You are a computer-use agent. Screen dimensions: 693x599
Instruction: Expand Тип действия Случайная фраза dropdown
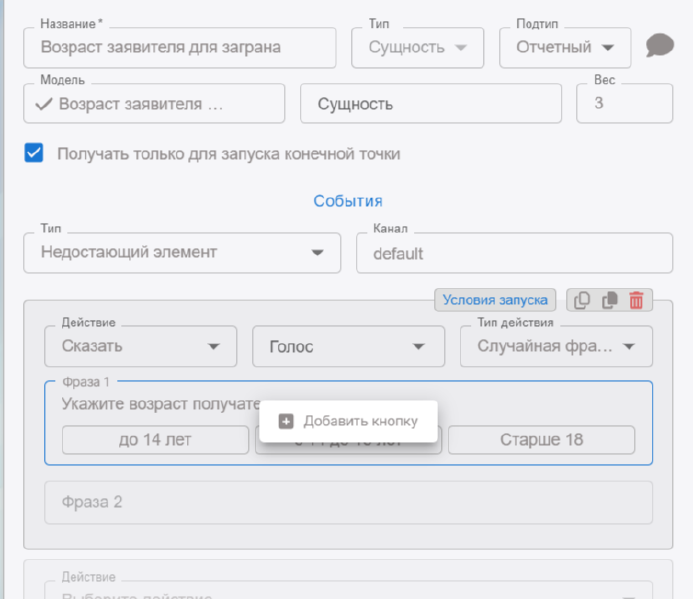(x=556, y=347)
